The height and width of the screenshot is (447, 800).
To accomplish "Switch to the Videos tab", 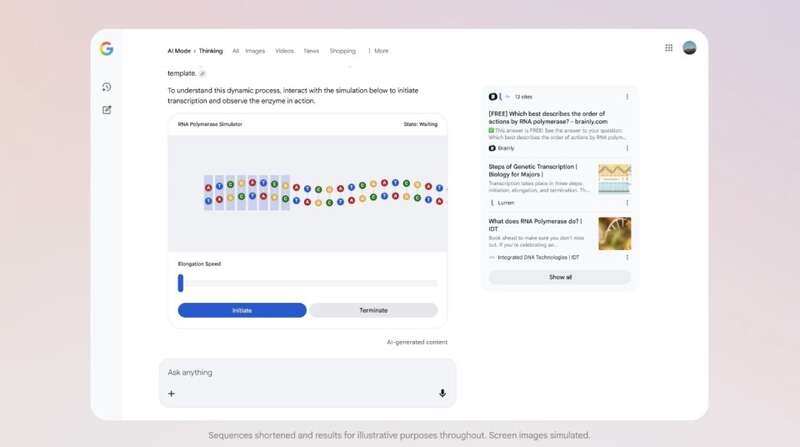I will 284,51.
